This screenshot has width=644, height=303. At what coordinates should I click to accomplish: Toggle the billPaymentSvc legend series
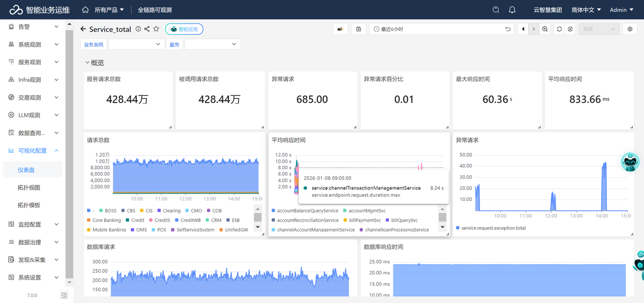coord(365,220)
